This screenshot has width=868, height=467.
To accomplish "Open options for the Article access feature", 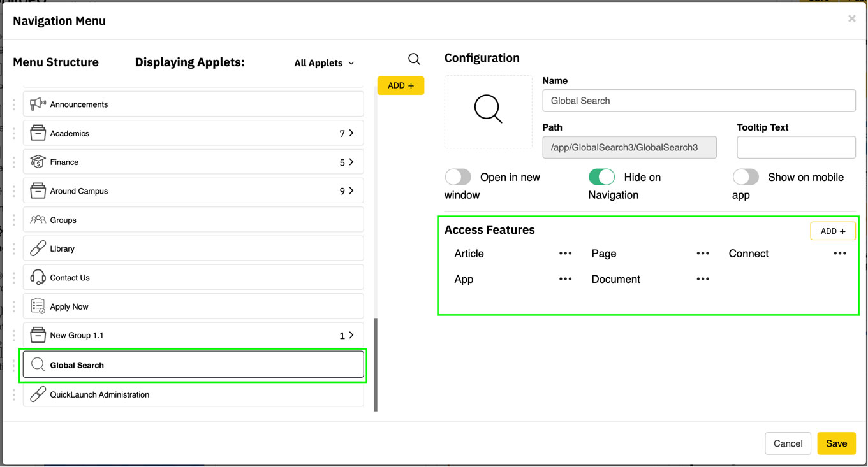I will point(565,253).
